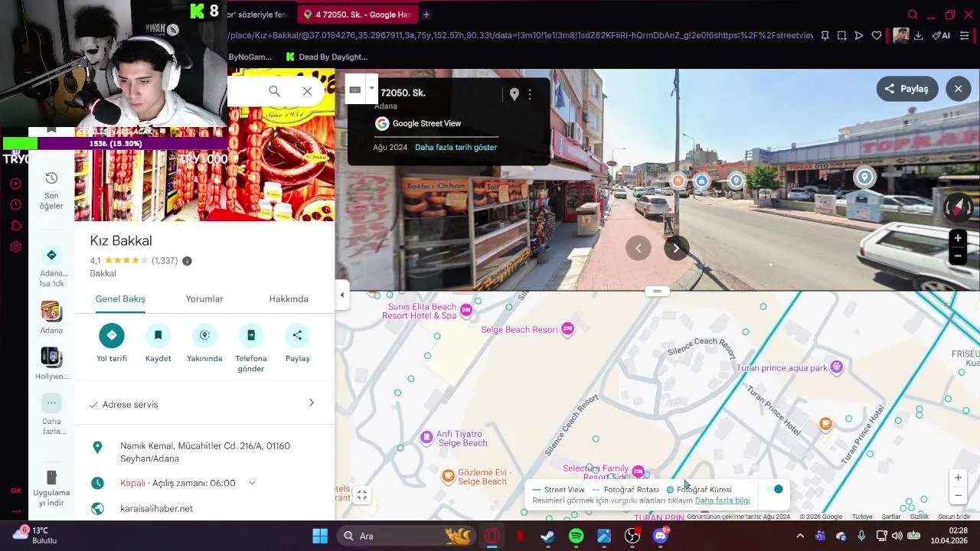Clear the Maps search box with X
Image resolution: width=980 pixels, height=551 pixels.
307,91
